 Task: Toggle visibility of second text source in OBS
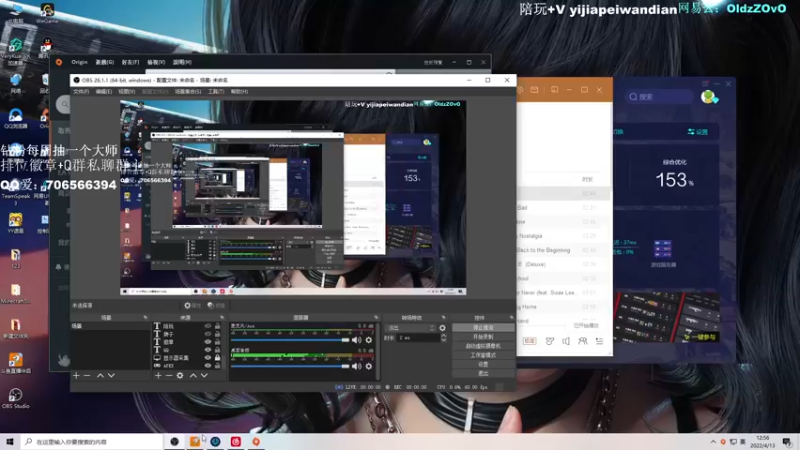point(208,334)
